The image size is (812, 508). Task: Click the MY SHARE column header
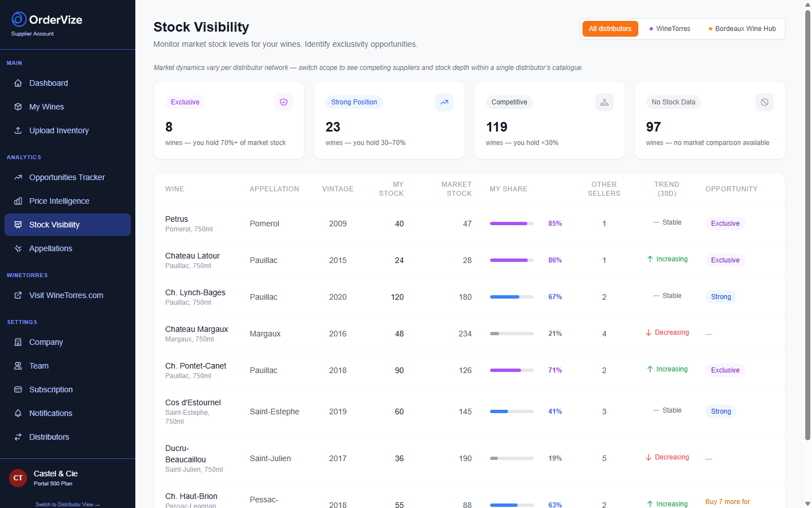point(509,189)
